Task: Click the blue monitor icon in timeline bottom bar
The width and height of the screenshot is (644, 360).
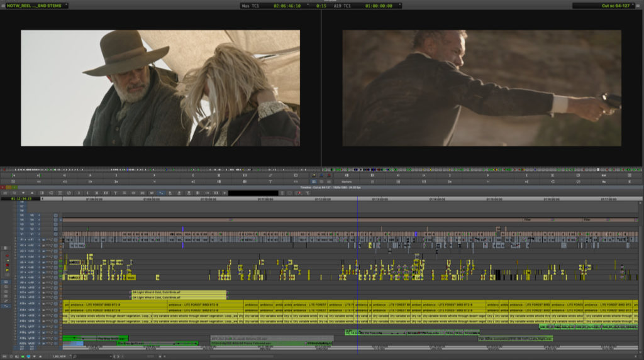Action: (x=29, y=356)
